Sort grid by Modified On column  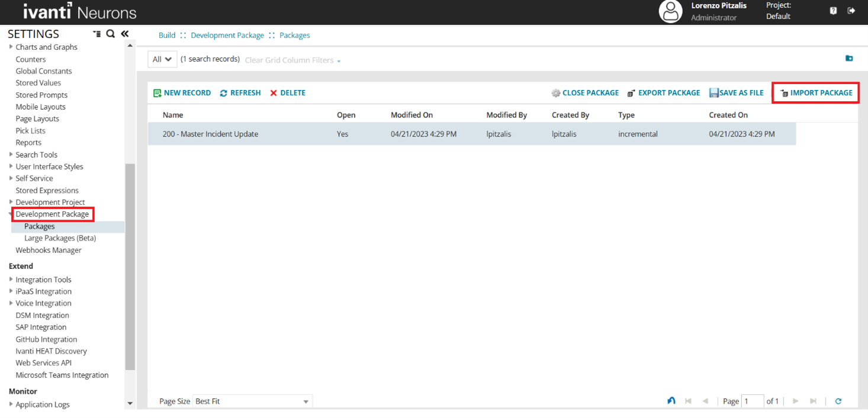(x=412, y=115)
